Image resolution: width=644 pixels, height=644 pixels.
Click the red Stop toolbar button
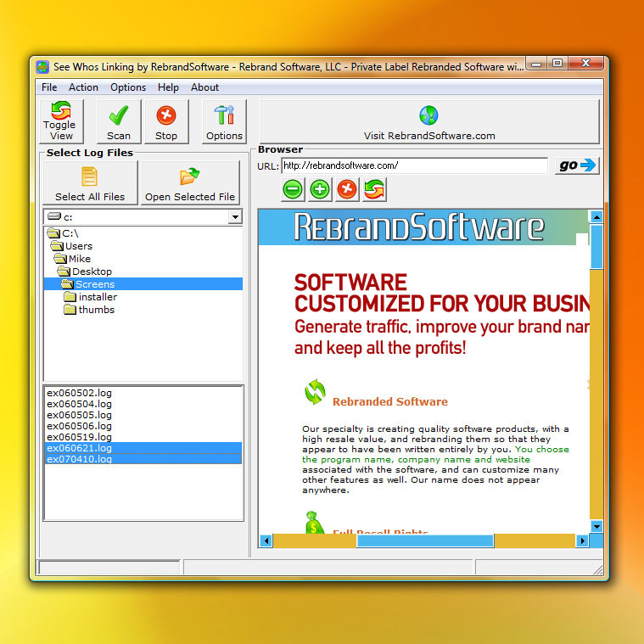point(166,121)
